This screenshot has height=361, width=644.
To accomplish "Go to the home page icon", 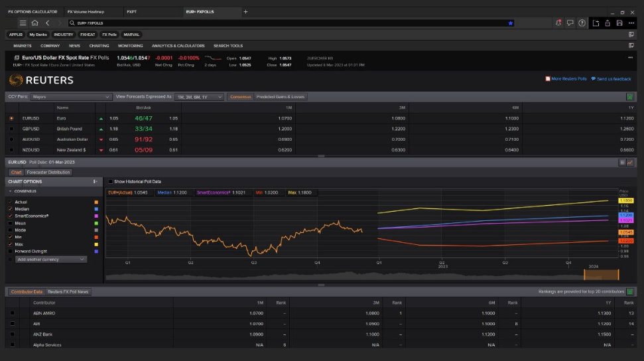I will coord(34,23).
